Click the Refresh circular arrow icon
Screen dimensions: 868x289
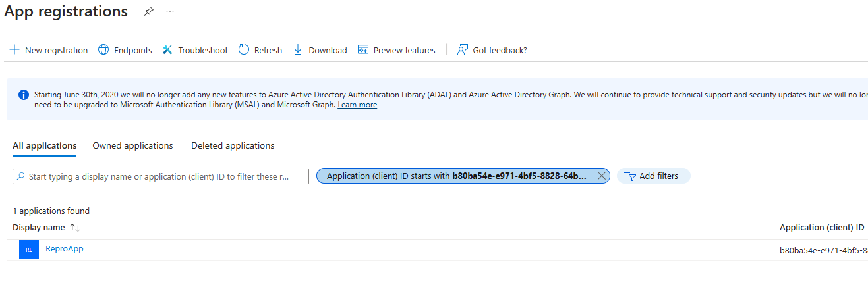click(x=244, y=50)
